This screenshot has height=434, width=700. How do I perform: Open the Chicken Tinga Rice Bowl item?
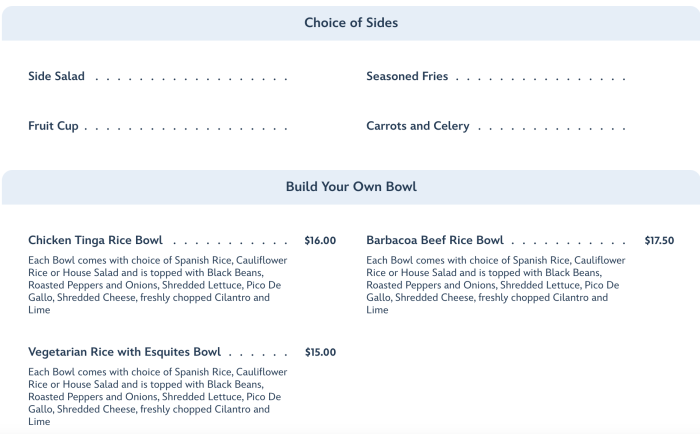coord(95,241)
